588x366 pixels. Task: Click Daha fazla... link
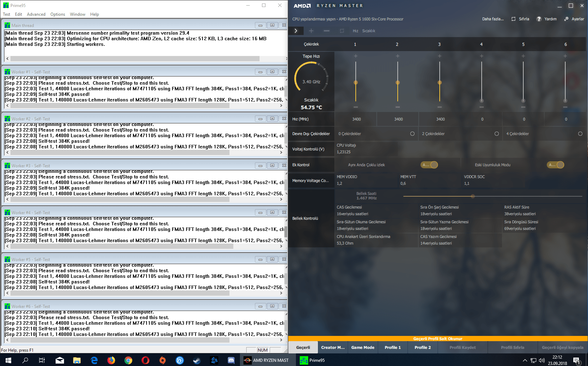[x=493, y=19]
